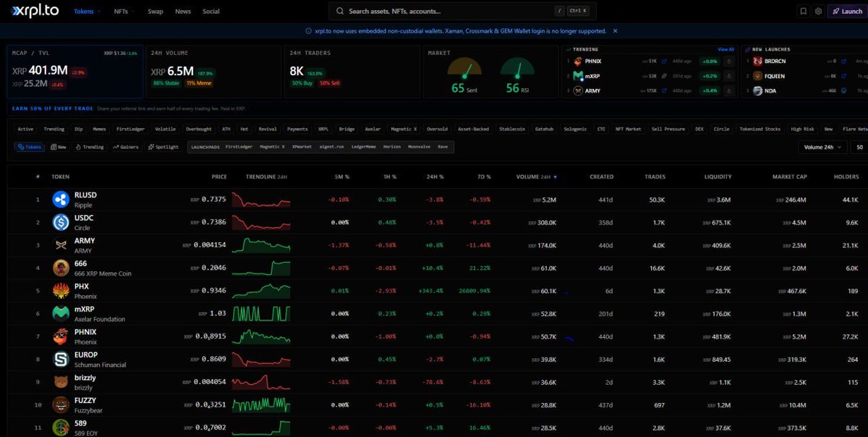Sort by Volume 24H column arrow
Viewport: 868px width, 437px height.
pos(555,177)
